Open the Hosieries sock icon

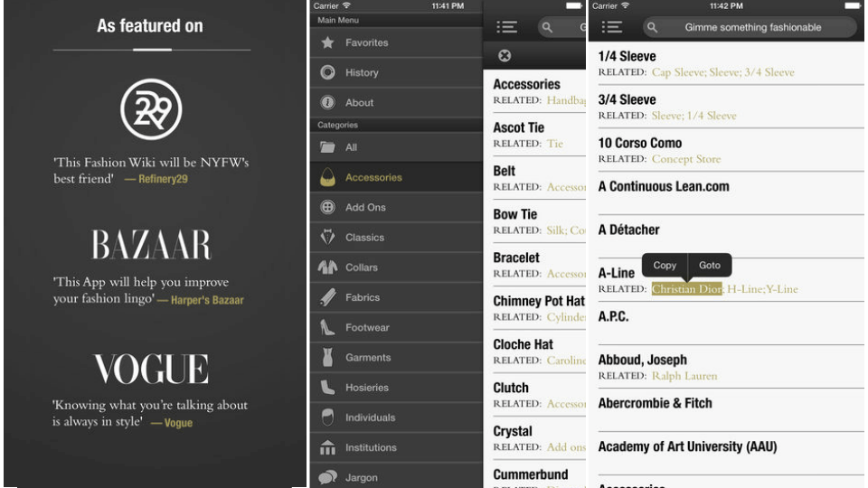point(327,388)
